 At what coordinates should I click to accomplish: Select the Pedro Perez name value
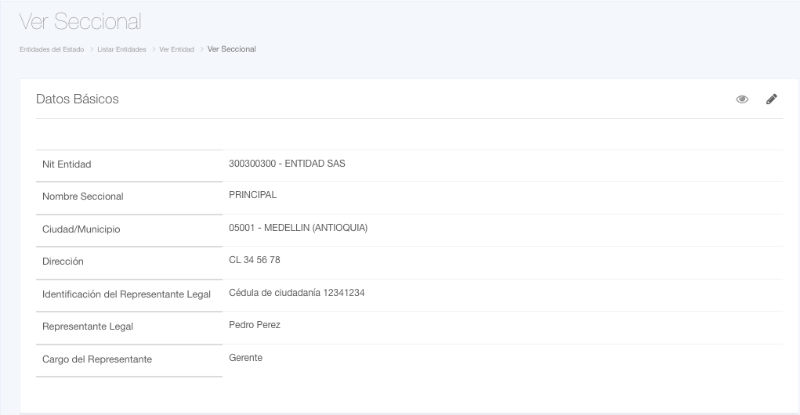coord(254,325)
